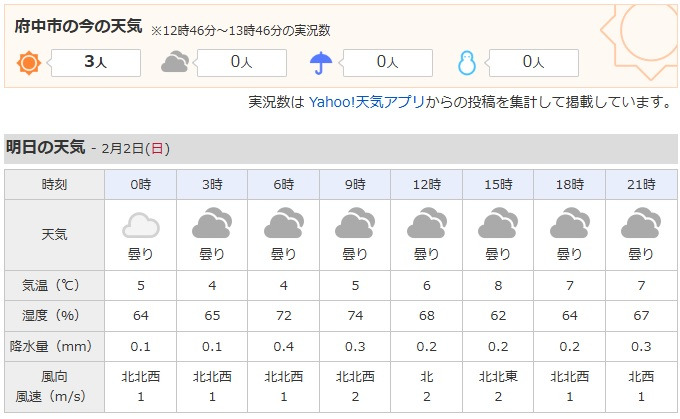Select the rain 0人 count box
This screenshot has width=680, height=419.
tap(388, 63)
